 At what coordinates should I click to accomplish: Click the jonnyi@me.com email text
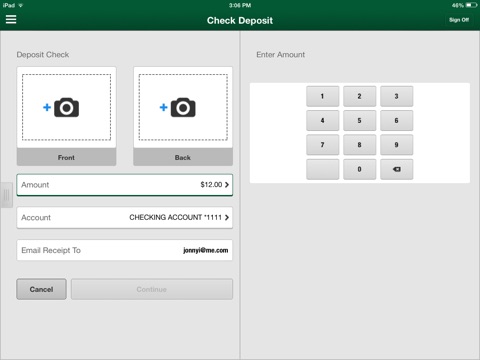(206, 250)
